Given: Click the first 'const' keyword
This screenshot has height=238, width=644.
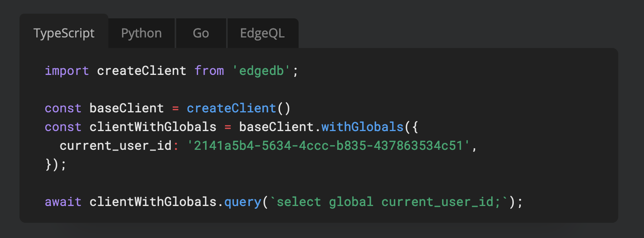Looking at the screenshot, I should tap(63, 108).
